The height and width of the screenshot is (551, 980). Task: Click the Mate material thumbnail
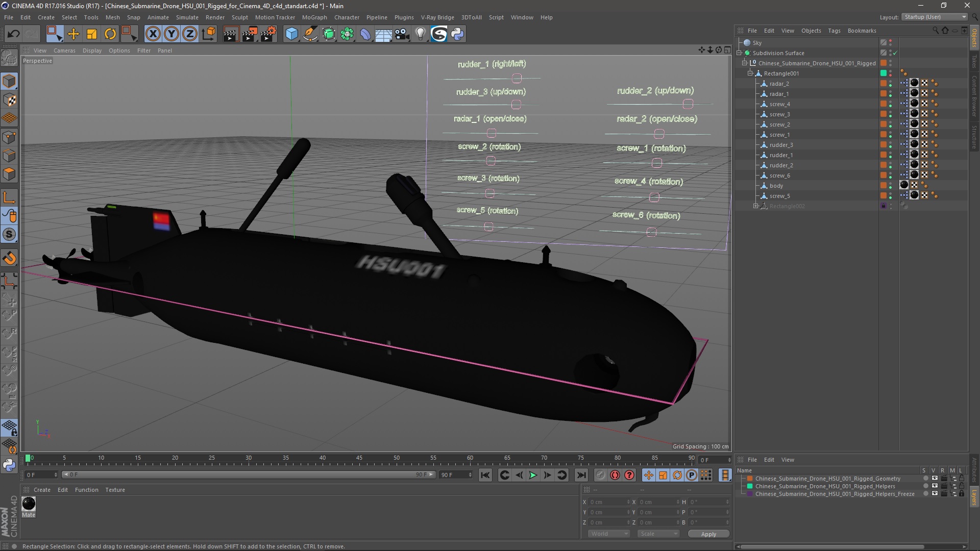pyautogui.click(x=29, y=504)
